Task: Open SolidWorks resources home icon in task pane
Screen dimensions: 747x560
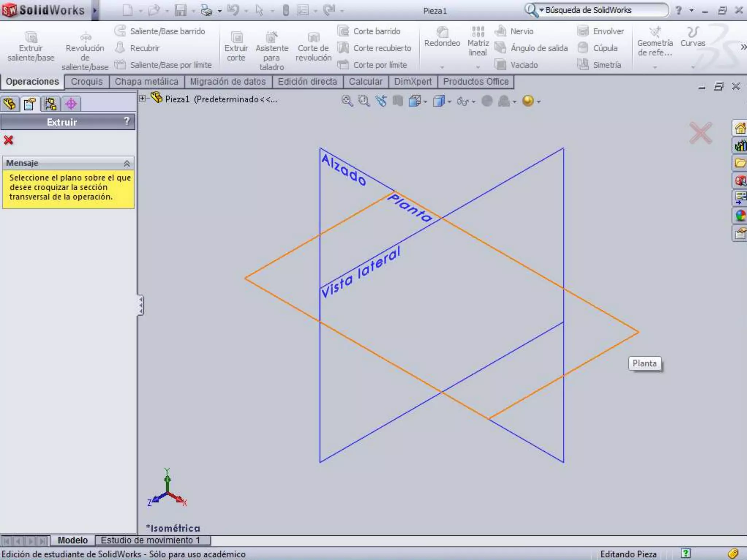Action: click(740, 128)
